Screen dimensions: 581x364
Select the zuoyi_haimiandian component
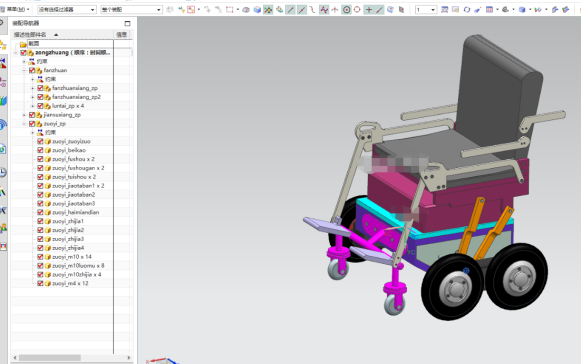pos(76,212)
